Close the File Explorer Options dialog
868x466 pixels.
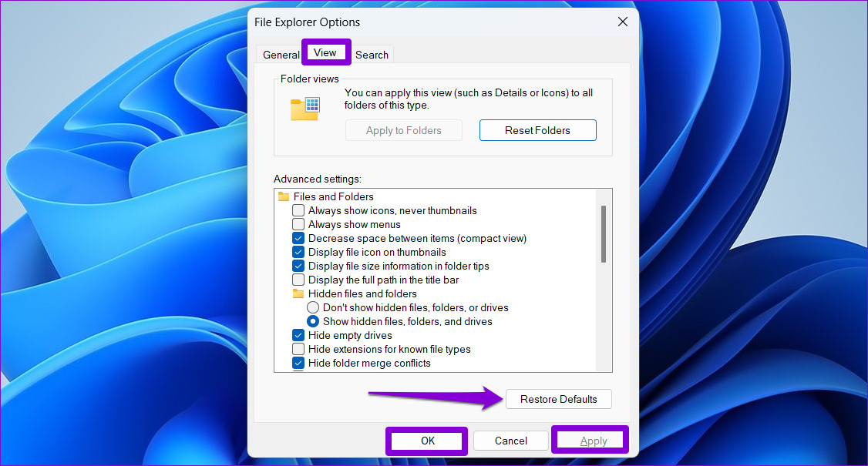click(x=623, y=22)
